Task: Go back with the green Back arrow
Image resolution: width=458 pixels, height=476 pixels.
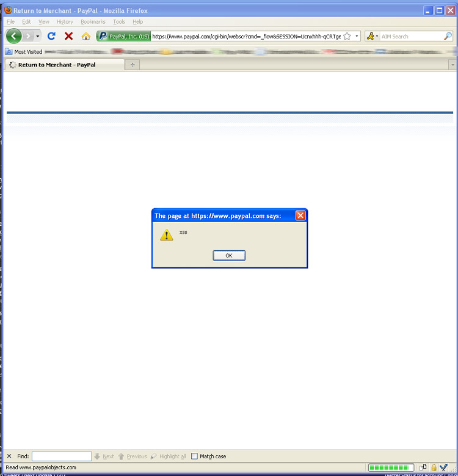Action: (13, 37)
